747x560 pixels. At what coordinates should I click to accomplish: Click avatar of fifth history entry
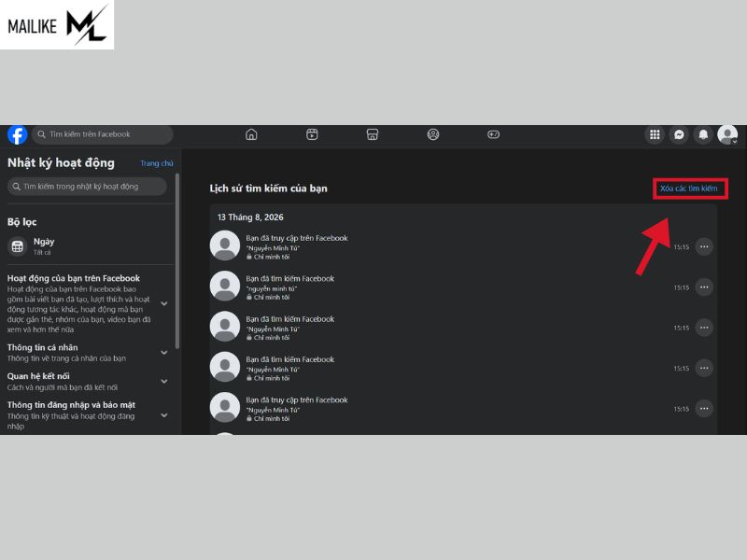(225, 408)
